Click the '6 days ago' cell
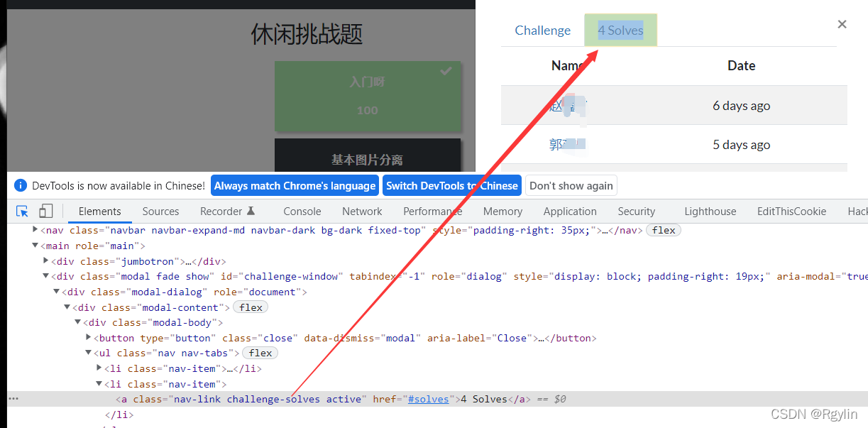 [741, 106]
